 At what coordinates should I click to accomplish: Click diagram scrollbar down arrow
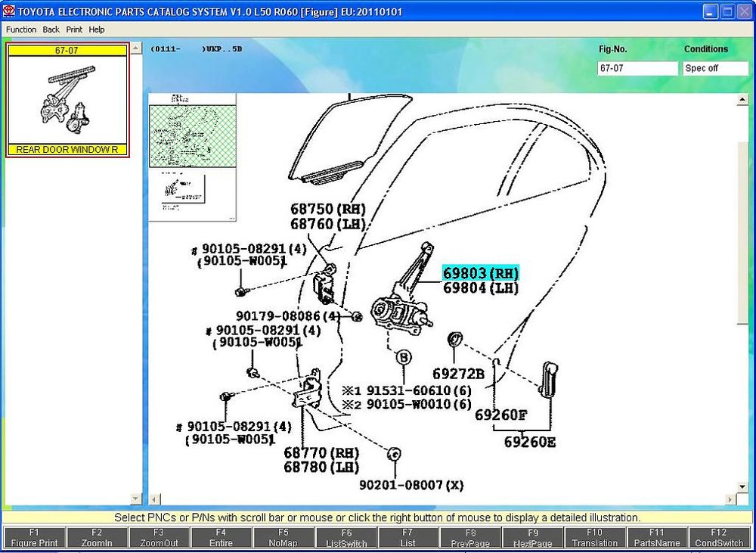click(742, 487)
